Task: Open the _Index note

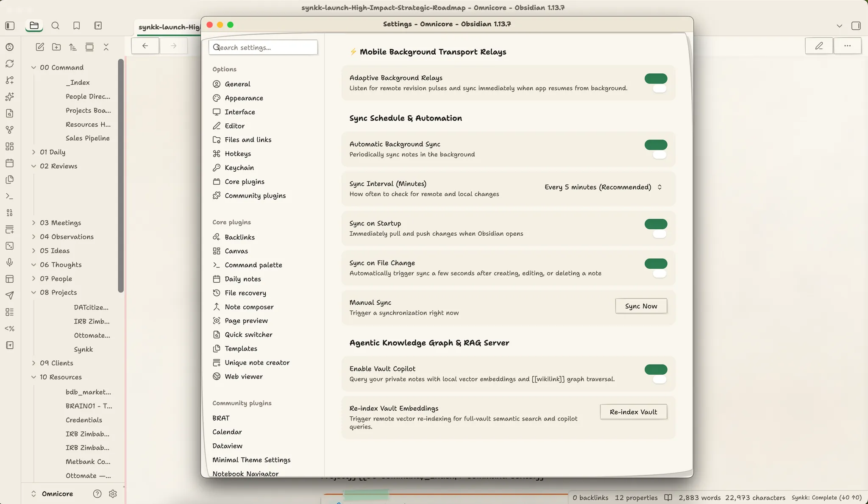Action: pos(78,82)
